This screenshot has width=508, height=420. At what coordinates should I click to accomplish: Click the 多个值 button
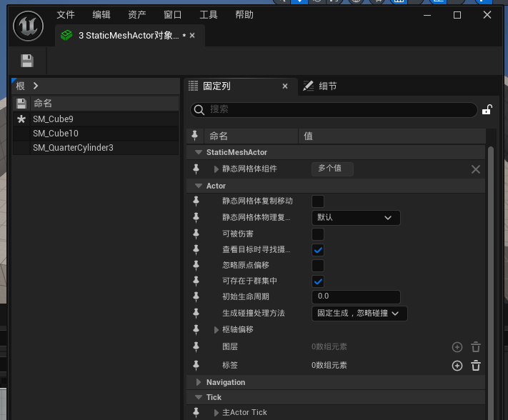click(332, 169)
